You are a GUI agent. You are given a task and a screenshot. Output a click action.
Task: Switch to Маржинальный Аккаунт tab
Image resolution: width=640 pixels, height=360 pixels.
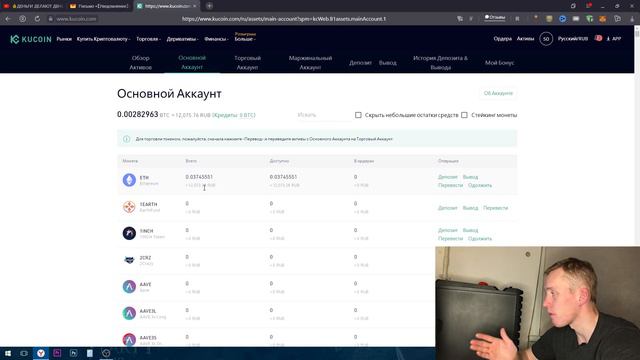tap(310, 62)
